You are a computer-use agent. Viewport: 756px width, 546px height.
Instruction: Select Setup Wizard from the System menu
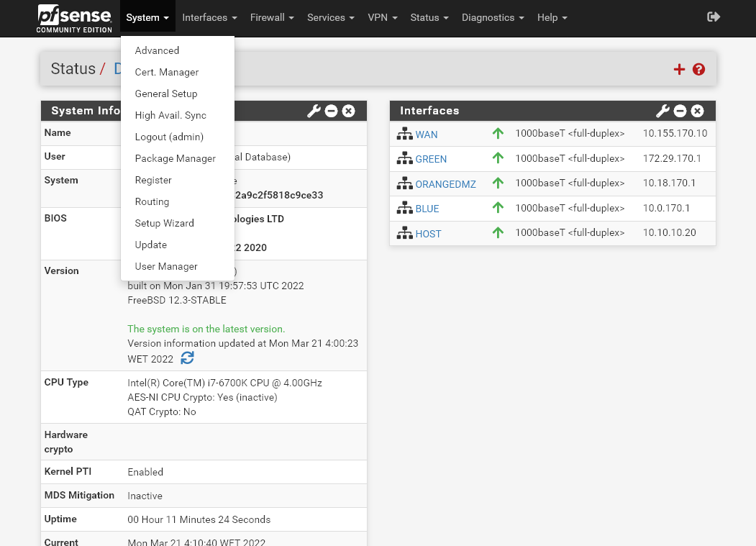coord(163,223)
